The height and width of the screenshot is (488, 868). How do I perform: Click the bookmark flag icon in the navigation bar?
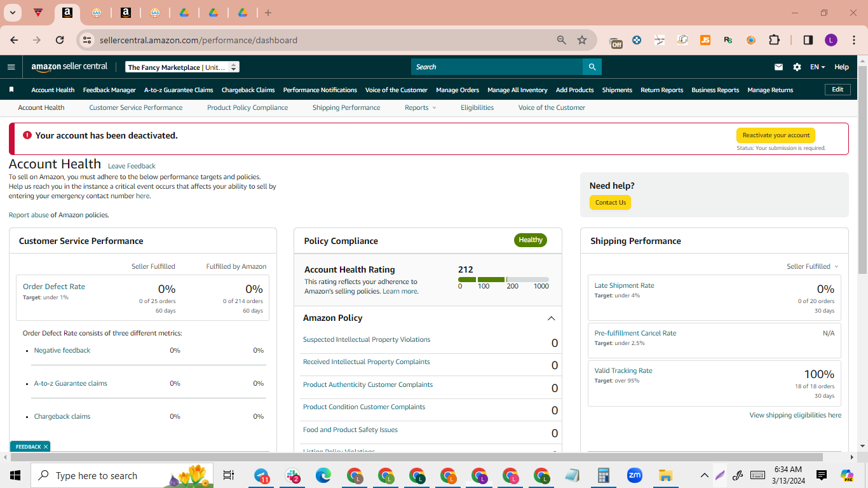[x=11, y=90]
